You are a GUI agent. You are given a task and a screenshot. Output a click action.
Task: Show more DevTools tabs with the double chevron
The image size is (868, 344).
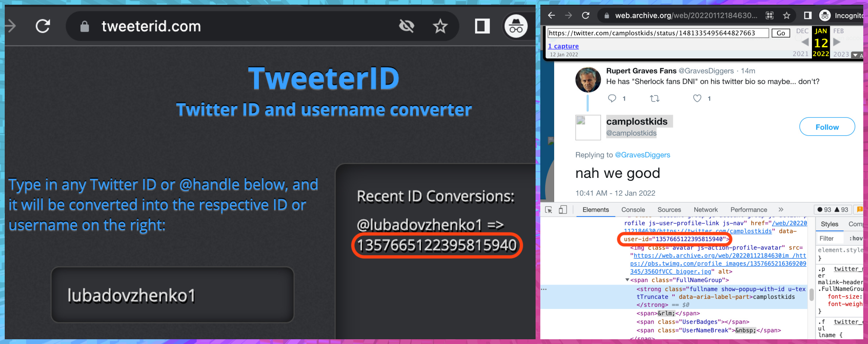pyautogui.click(x=781, y=210)
